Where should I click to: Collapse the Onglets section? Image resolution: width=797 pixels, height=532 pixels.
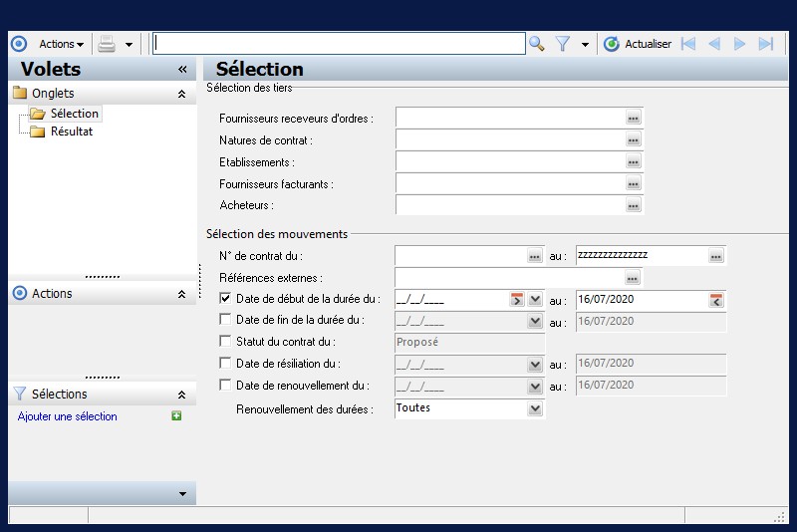click(181, 94)
